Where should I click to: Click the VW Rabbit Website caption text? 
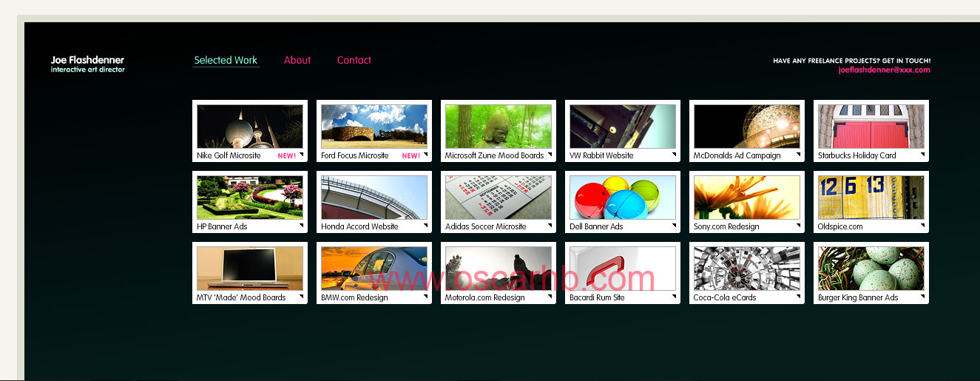(x=601, y=156)
